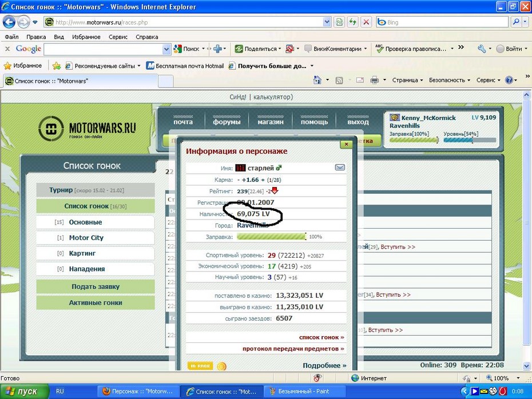Click the выход navigation tab

(x=358, y=122)
